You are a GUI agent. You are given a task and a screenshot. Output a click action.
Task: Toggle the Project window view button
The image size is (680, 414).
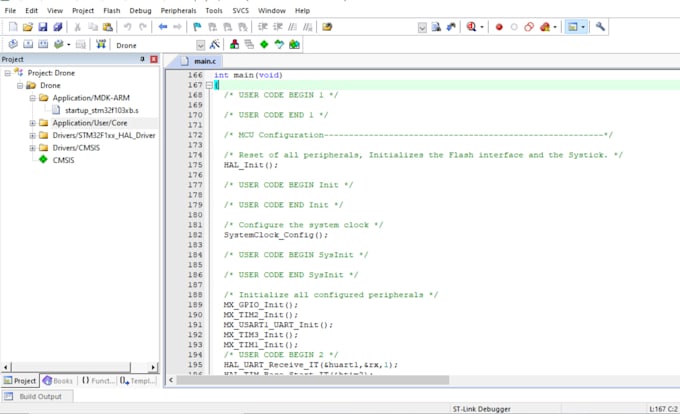point(573,27)
